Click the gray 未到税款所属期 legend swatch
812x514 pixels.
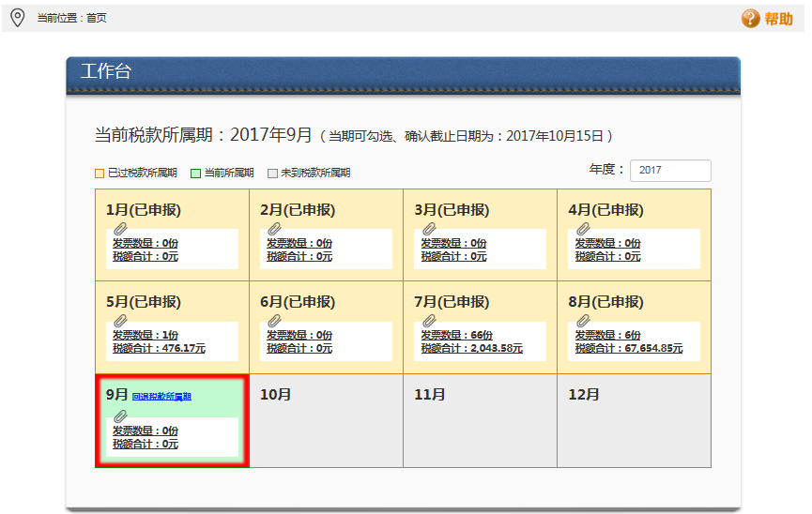[x=272, y=174]
